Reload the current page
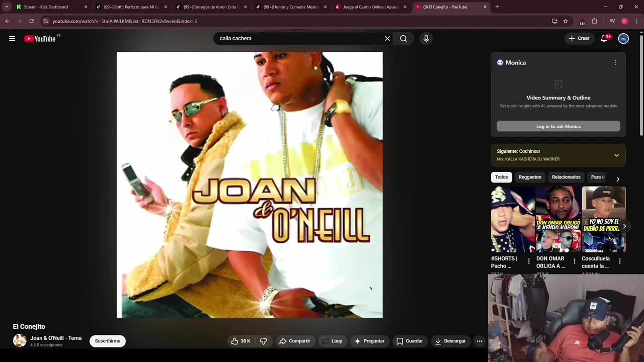The image size is (644, 362). point(31,21)
